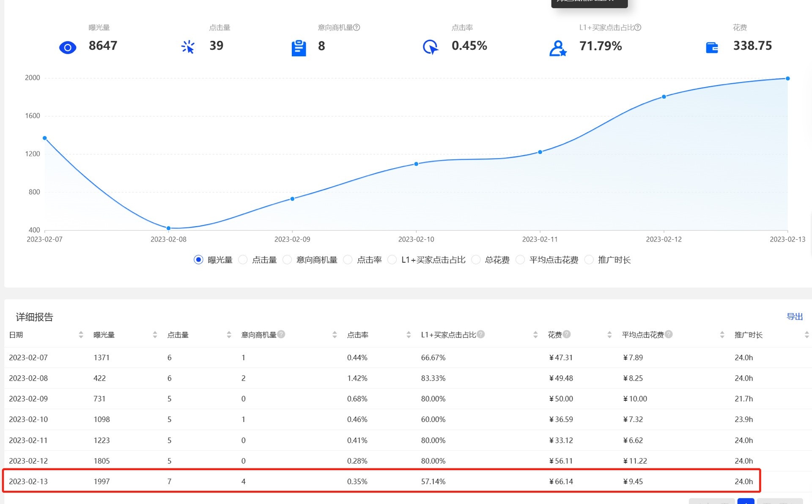
Task: Click the 2023-02-09 date cell in table
Action: [28, 399]
